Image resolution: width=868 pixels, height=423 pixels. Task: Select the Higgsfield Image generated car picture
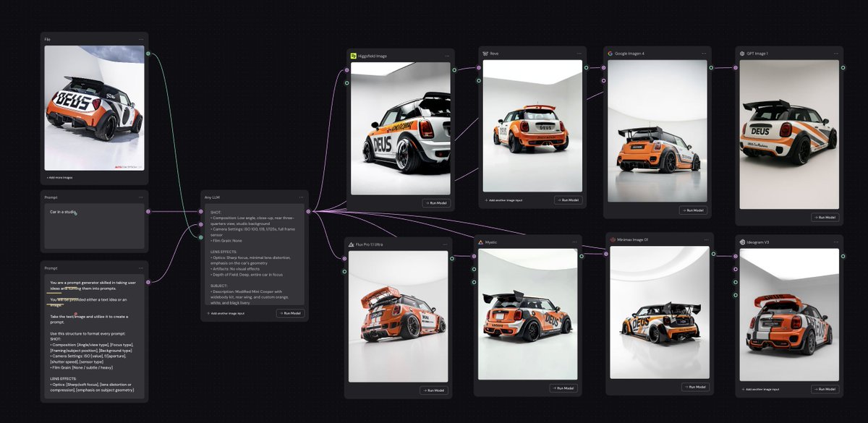(x=400, y=128)
